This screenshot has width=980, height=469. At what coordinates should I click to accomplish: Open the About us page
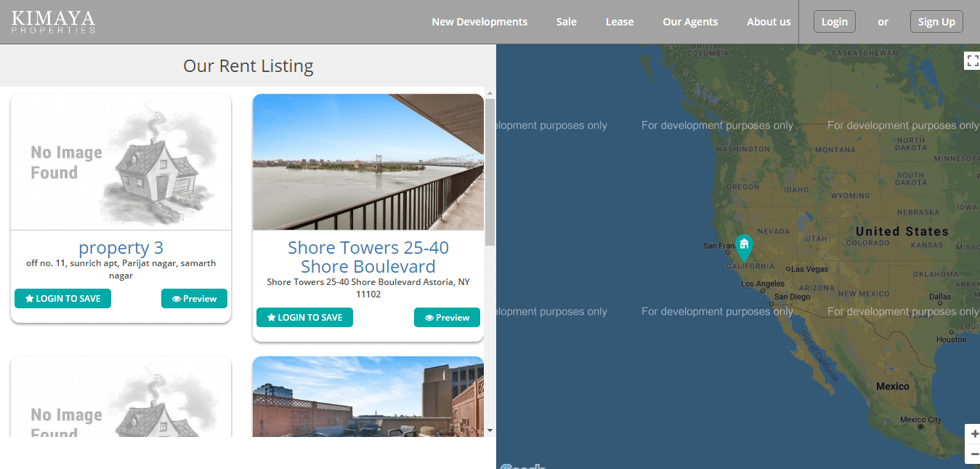pos(769,22)
